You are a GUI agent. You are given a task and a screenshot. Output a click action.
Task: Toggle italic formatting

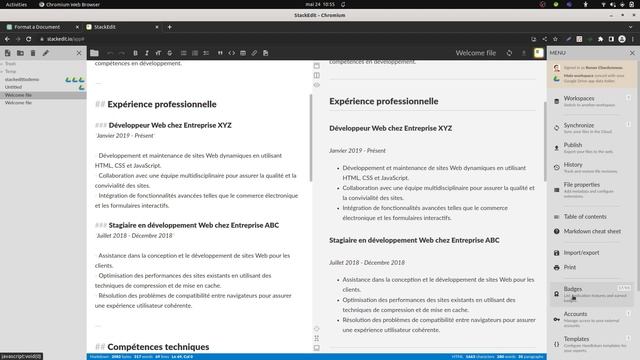(x=147, y=53)
